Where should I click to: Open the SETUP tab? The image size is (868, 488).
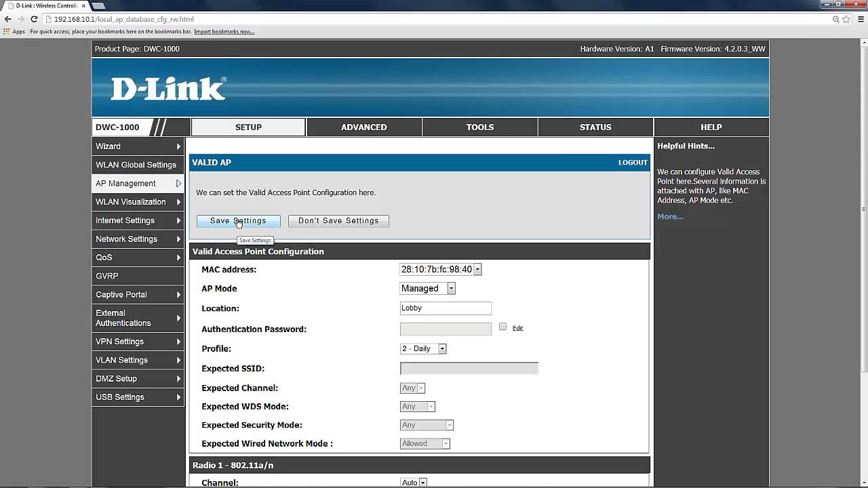pos(248,127)
